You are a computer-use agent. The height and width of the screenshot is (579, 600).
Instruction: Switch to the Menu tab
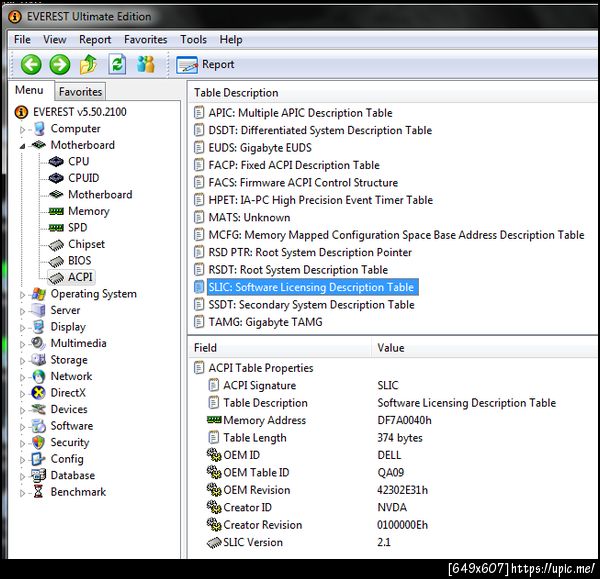click(29, 90)
